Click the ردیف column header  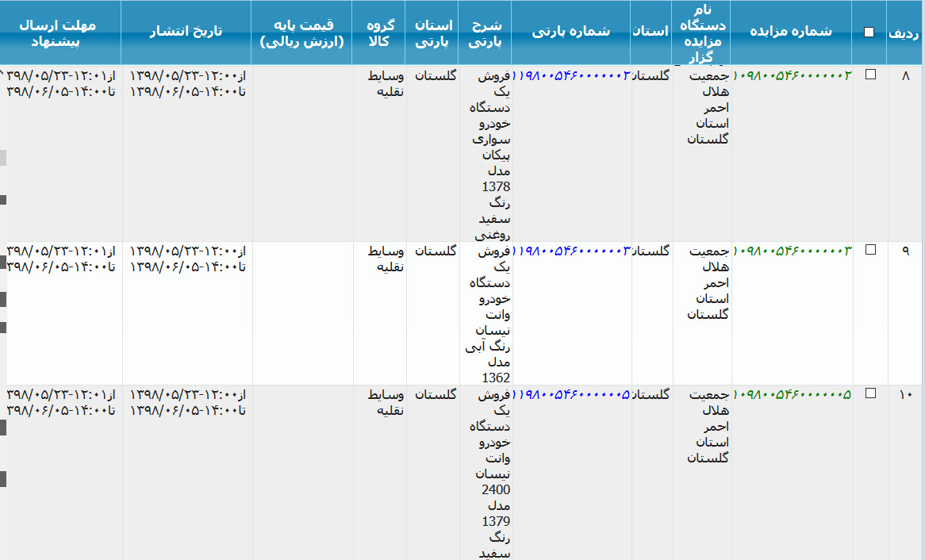[904, 32]
